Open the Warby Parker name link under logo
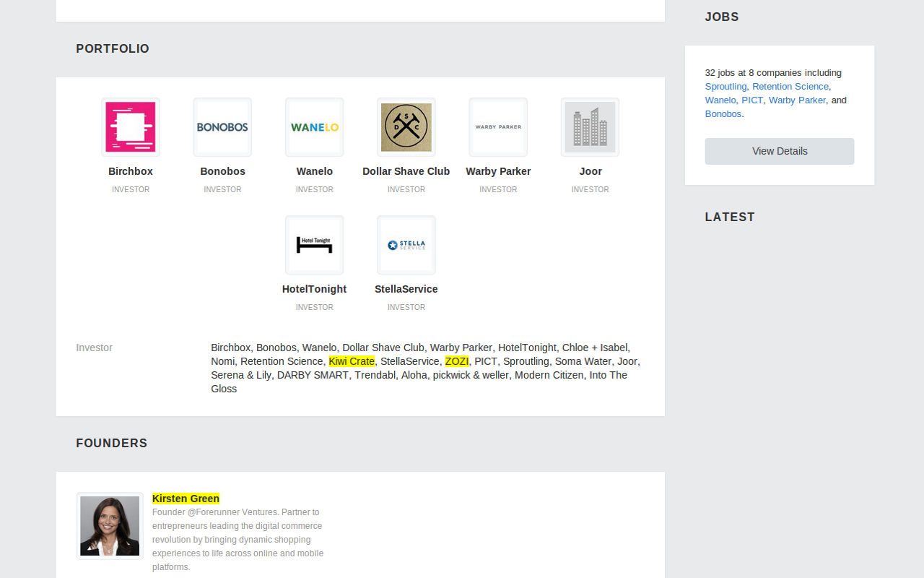The height and width of the screenshot is (578, 924). point(498,171)
